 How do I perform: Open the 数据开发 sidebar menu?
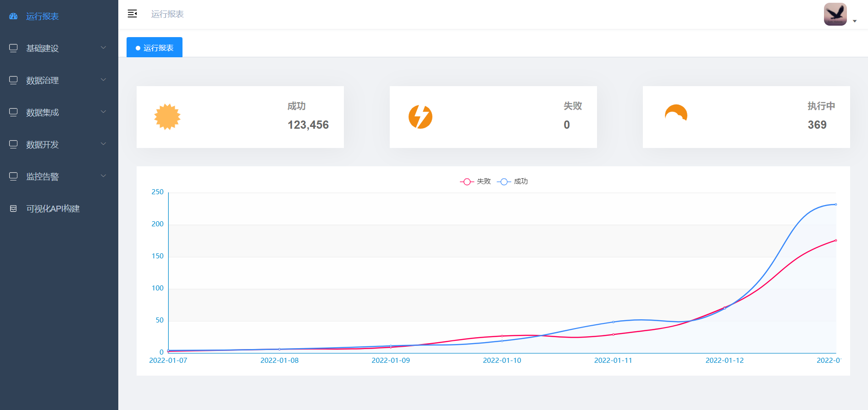coord(59,144)
